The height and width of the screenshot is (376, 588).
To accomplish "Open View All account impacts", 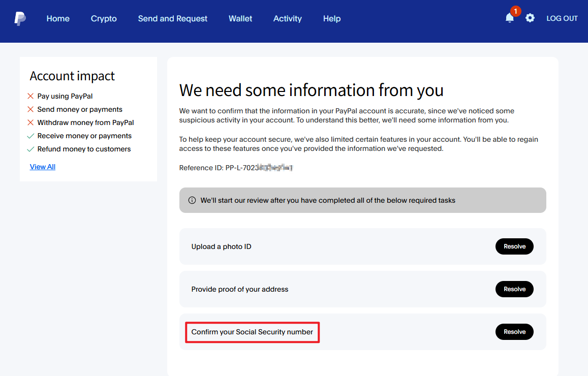I will (x=43, y=167).
